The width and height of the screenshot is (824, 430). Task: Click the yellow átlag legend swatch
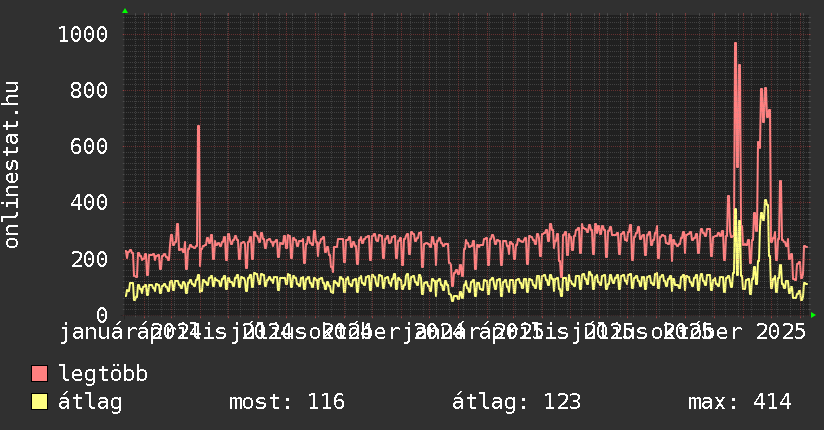click(39, 403)
